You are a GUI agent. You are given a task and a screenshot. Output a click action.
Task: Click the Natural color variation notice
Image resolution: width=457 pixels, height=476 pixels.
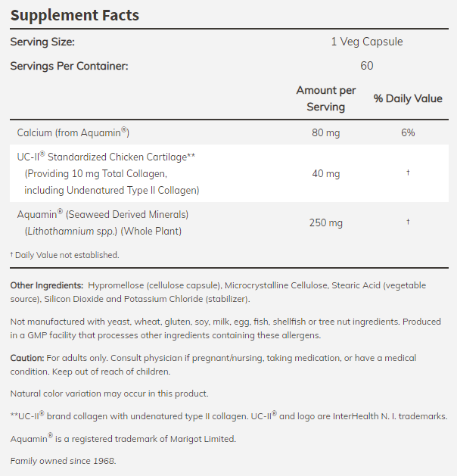click(110, 394)
